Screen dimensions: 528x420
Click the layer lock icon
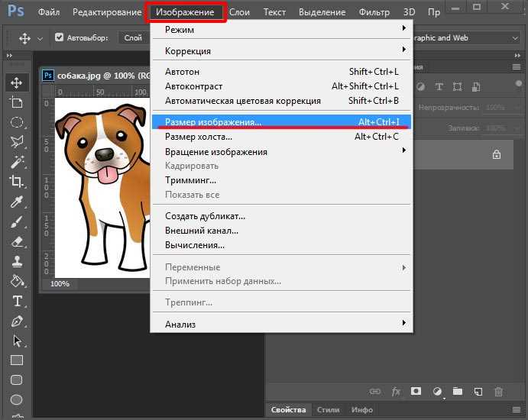pyautogui.click(x=497, y=154)
